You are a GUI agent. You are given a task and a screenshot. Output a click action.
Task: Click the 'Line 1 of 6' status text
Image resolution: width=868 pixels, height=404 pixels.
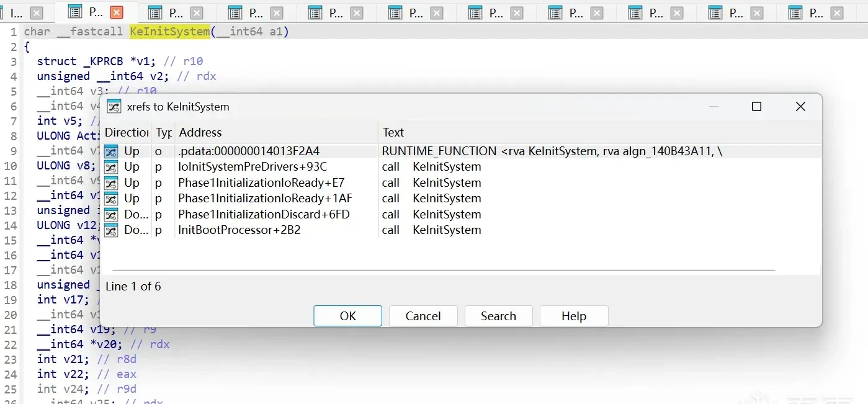click(133, 286)
